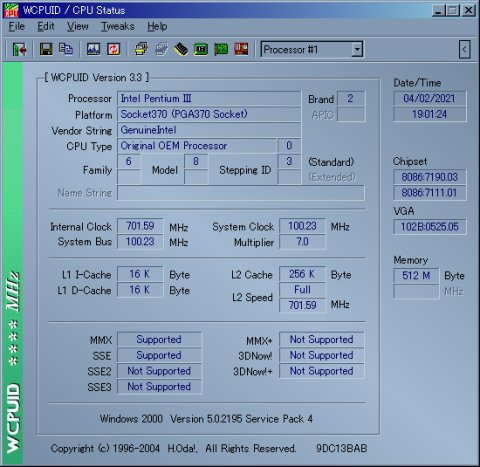Click the CPU Type code 0 box
This screenshot has width=480, height=467.
(x=289, y=146)
